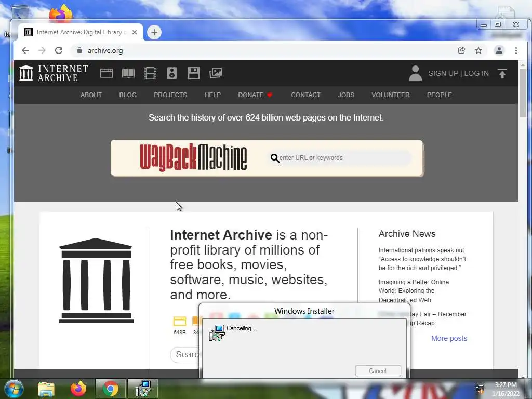Open a new tab with plus button
532x399 pixels.
click(154, 32)
